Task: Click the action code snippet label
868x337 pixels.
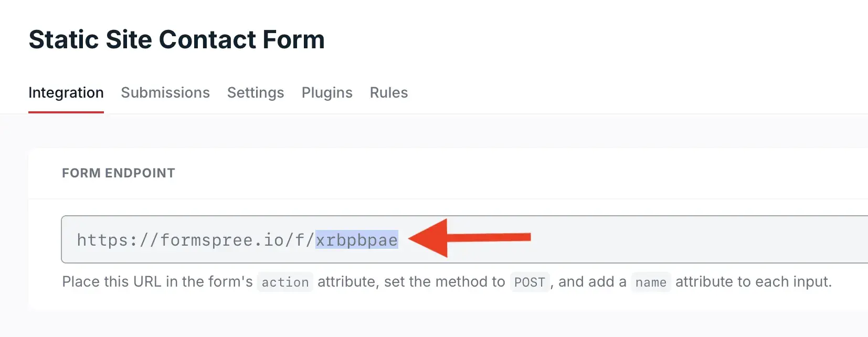Action: [x=285, y=282]
